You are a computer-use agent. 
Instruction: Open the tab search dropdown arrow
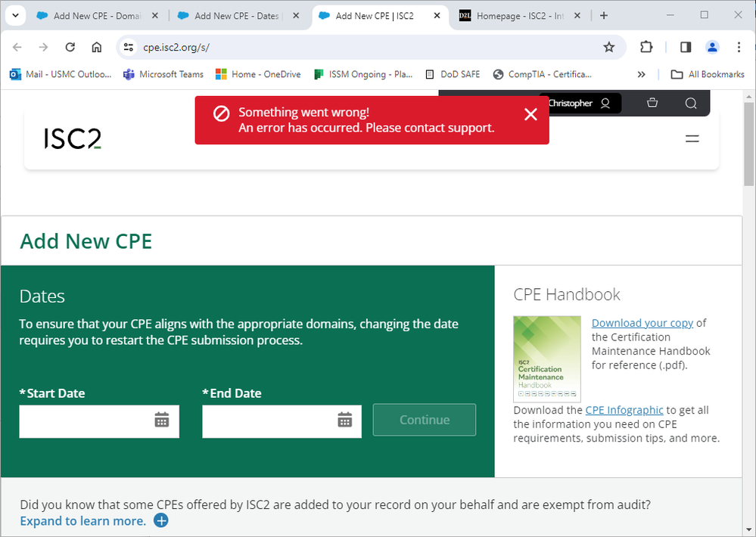[x=15, y=15]
